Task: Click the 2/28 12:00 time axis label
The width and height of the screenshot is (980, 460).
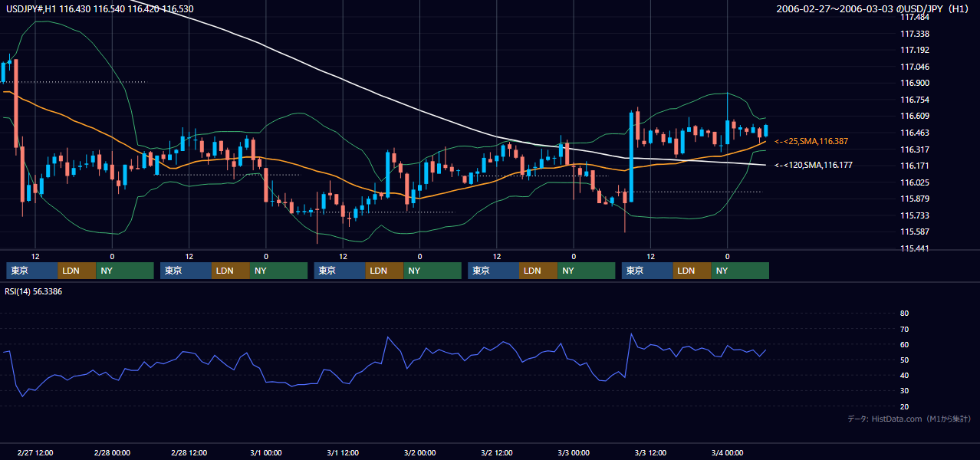Action: [189, 452]
